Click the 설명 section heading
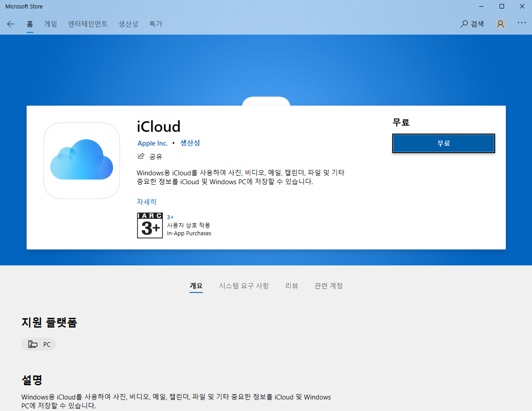The image size is (532, 411). click(x=32, y=380)
